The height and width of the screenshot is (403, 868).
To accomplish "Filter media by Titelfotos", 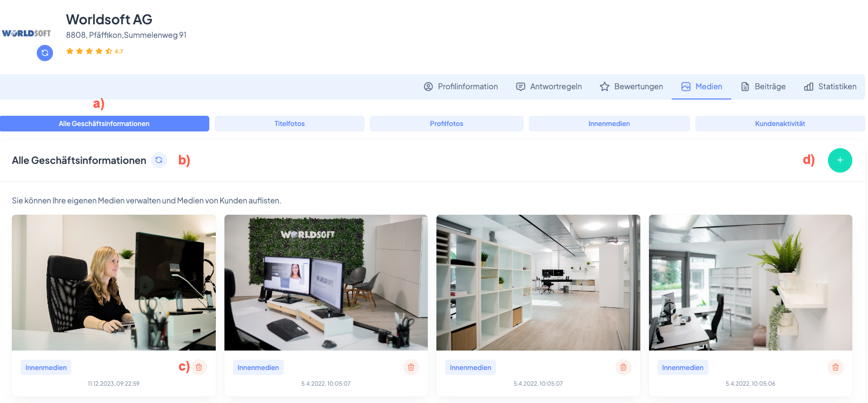I will tap(289, 124).
